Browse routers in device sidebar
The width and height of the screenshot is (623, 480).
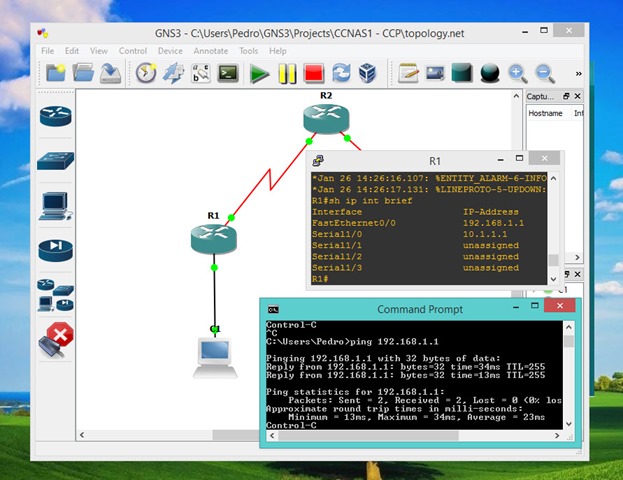click(56, 116)
